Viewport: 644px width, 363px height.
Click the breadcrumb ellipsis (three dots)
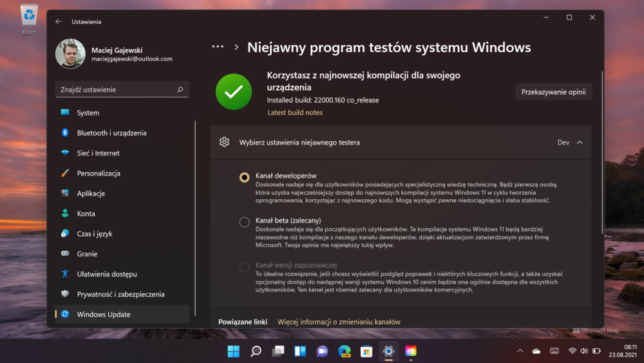click(218, 47)
